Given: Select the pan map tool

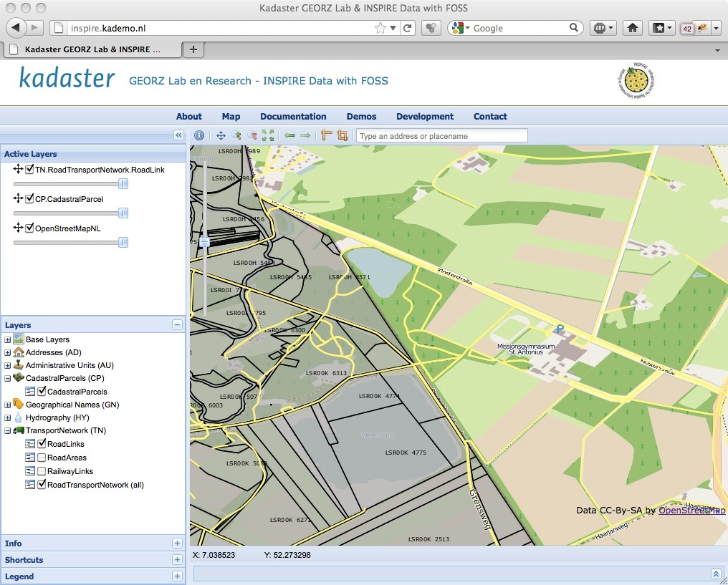Looking at the screenshot, I should point(221,135).
